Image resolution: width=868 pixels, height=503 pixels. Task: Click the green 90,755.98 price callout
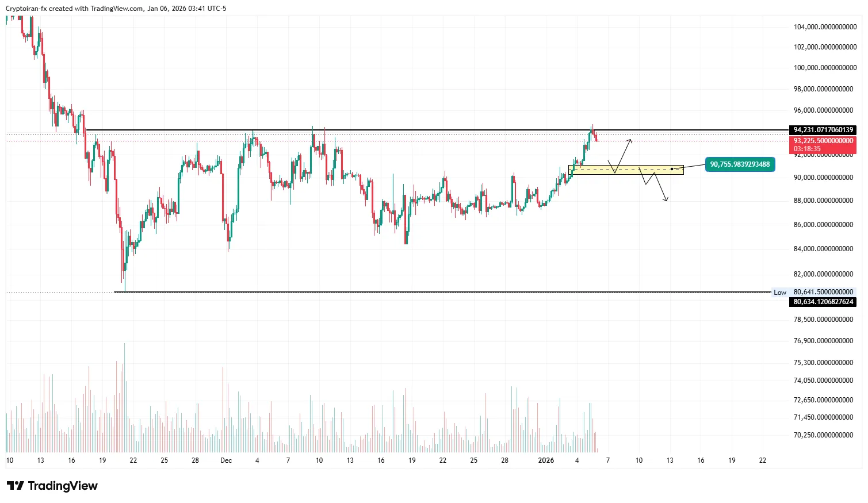pyautogui.click(x=739, y=164)
